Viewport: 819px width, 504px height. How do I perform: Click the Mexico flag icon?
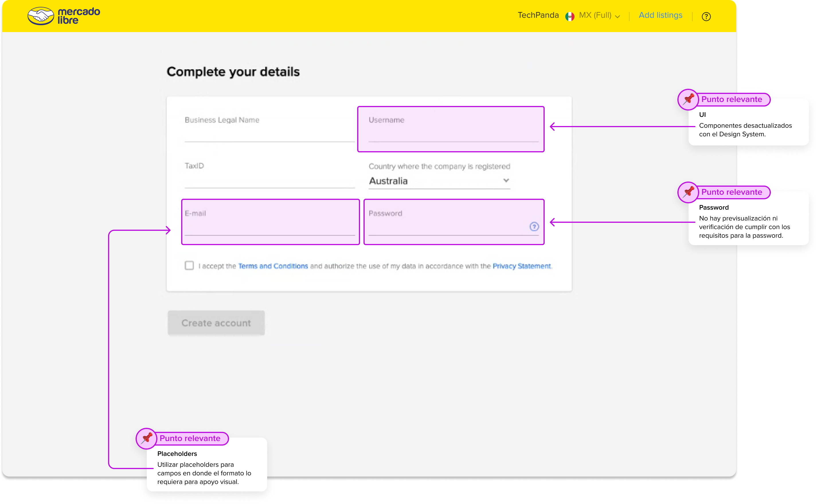click(x=570, y=16)
